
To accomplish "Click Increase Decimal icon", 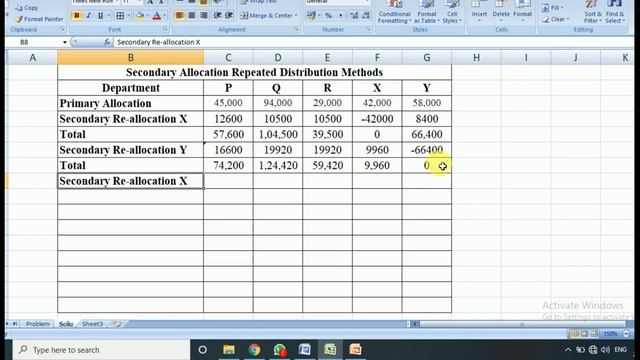I will [354, 16].
